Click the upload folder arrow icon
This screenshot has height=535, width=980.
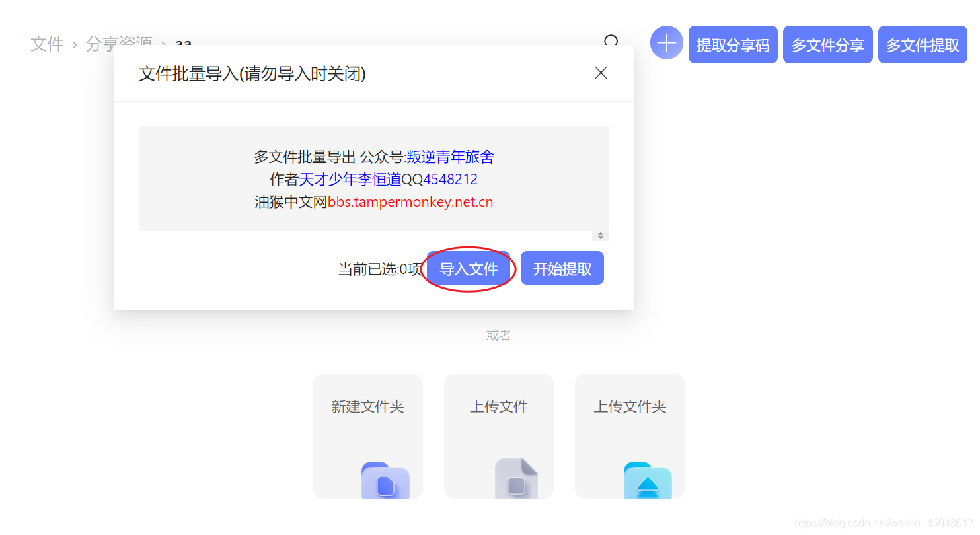point(648,480)
